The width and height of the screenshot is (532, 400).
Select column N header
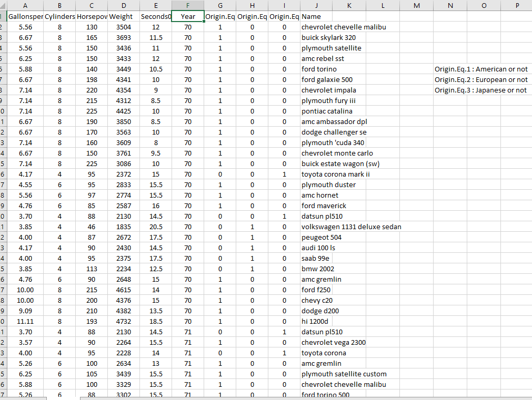tap(450, 6)
